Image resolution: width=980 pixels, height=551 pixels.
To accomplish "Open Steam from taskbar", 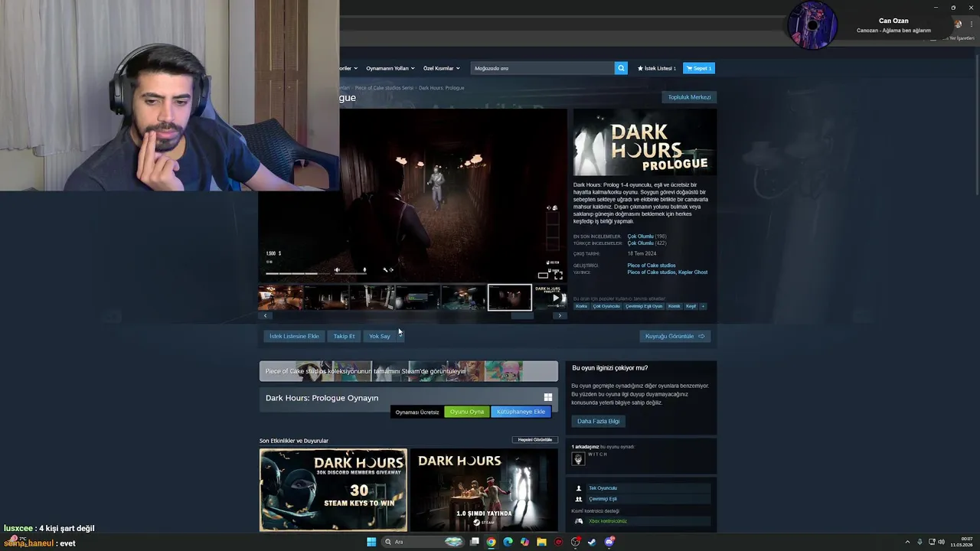I will click(x=592, y=542).
